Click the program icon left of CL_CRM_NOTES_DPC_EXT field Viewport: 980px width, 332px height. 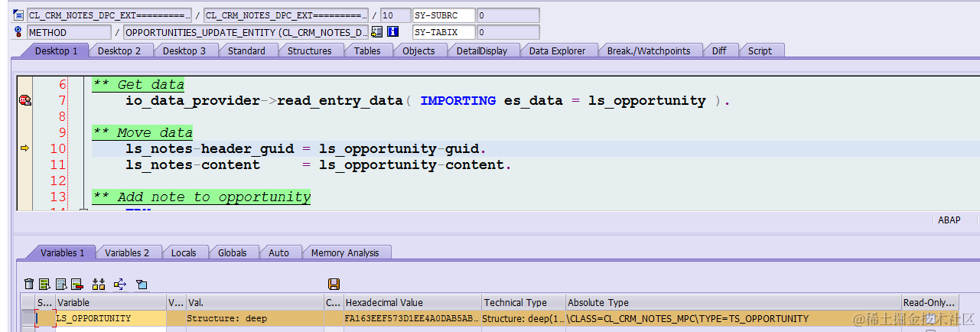coord(19,15)
